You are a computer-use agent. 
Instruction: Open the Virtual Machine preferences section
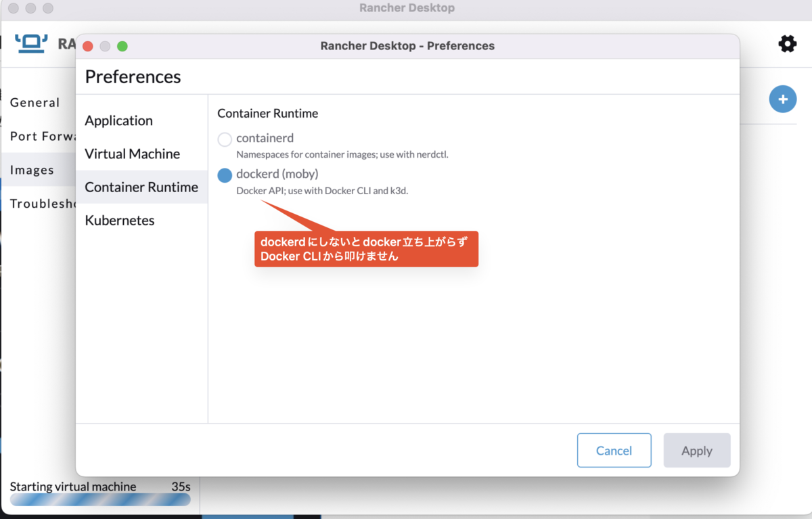coord(141,154)
